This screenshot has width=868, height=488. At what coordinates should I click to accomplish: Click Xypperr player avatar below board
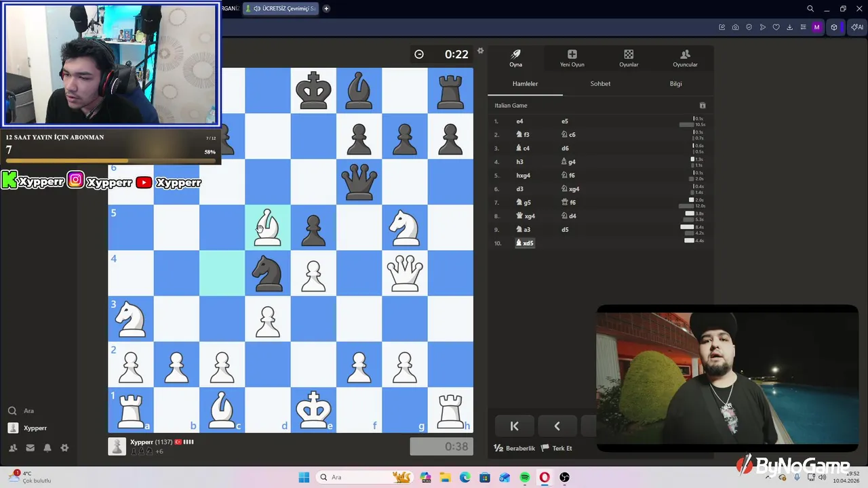(117, 446)
